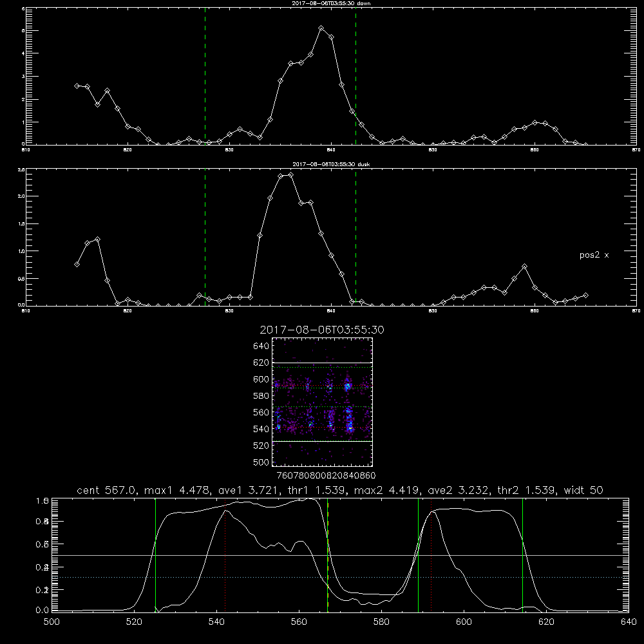Click the x-axis label 500 on the bottom plot
644x644 pixels.
point(52,622)
